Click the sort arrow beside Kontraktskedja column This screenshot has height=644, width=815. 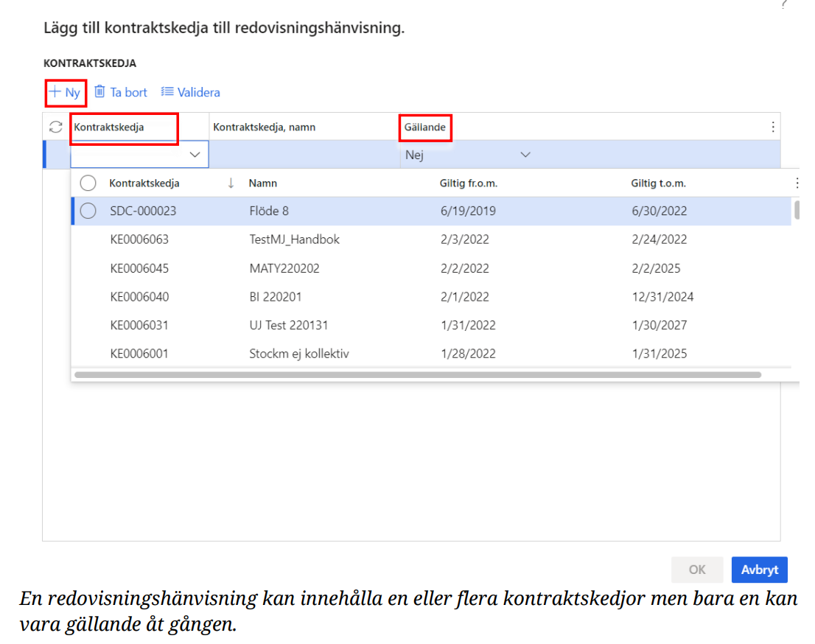(x=231, y=183)
